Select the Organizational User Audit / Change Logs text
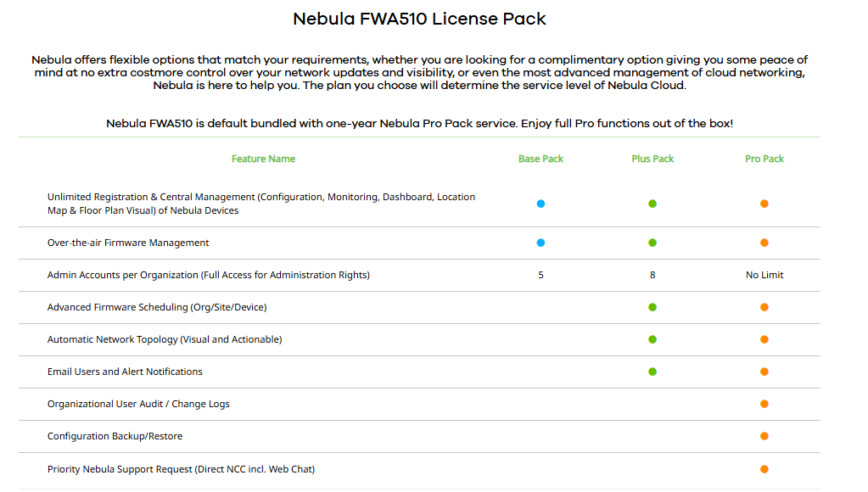This screenshot has height=492, width=868. pos(138,404)
